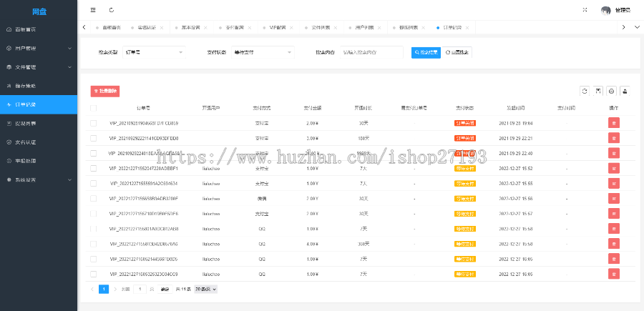Click the 订单关闭 status tag for 19:04 order
Image resolution: width=644 pixels, height=311 pixels.
pyautogui.click(x=465, y=123)
